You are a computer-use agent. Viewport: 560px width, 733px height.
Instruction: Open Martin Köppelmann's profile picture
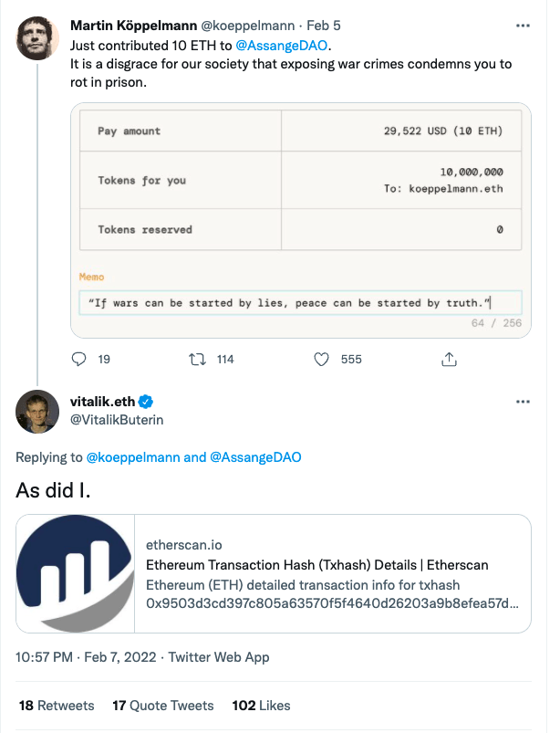coord(37,37)
